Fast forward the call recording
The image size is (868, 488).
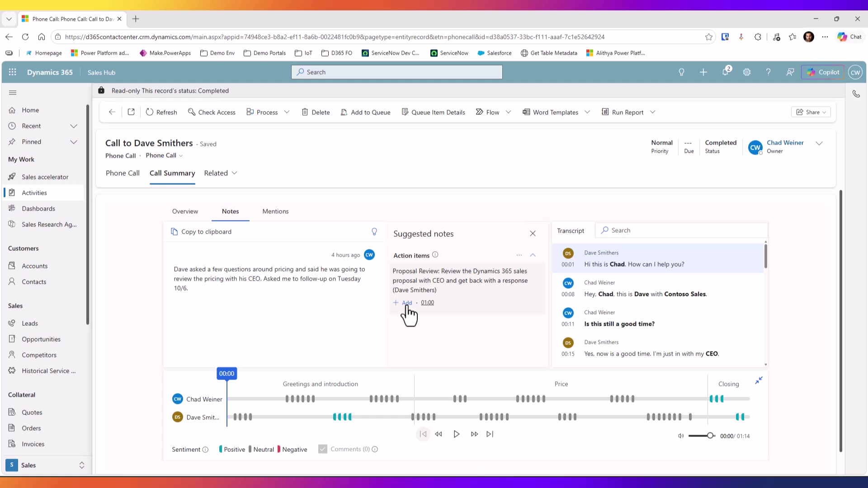474,434
